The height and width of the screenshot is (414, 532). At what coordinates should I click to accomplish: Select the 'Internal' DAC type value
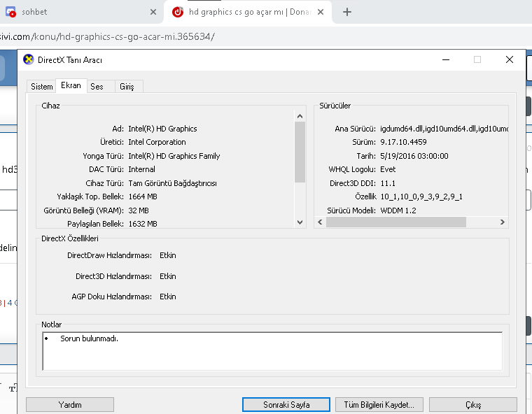tap(142, 169)
